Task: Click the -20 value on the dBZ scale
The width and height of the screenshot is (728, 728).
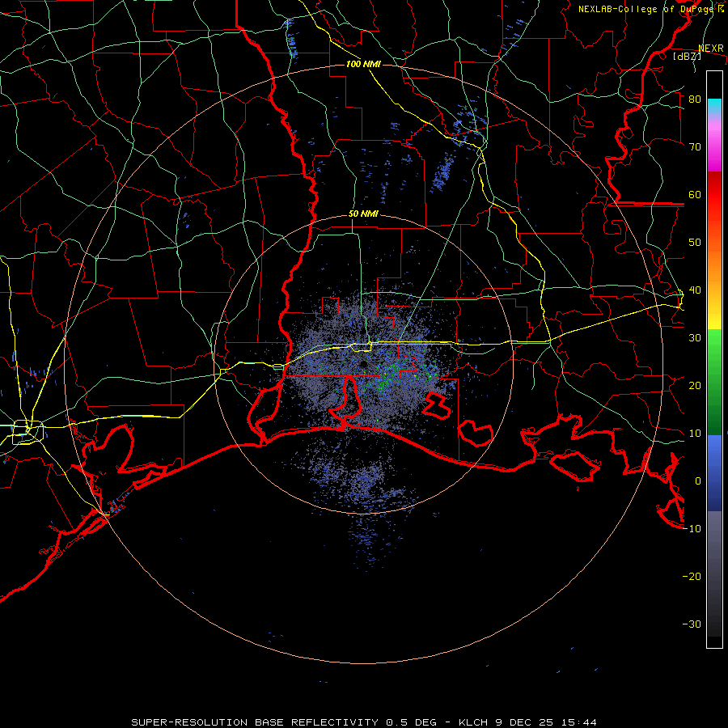Action: 692,577
